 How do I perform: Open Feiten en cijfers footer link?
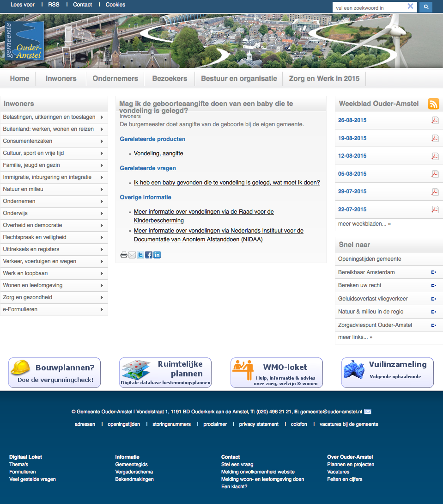[x=345, y=479]
